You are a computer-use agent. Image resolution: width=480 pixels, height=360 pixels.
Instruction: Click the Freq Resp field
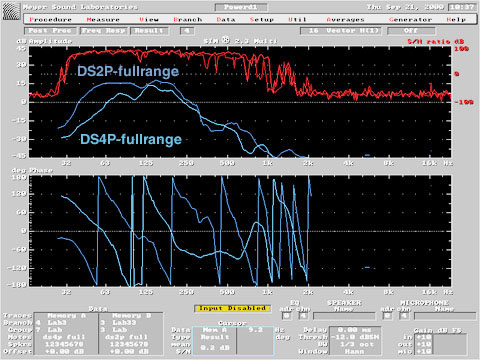[x=104, y=31]
